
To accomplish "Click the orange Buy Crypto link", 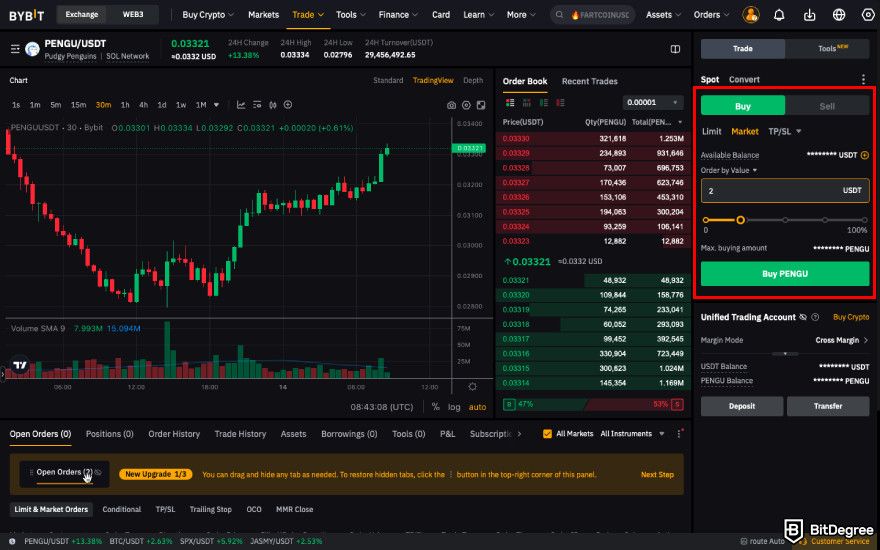I will click(x=851, y=317).
